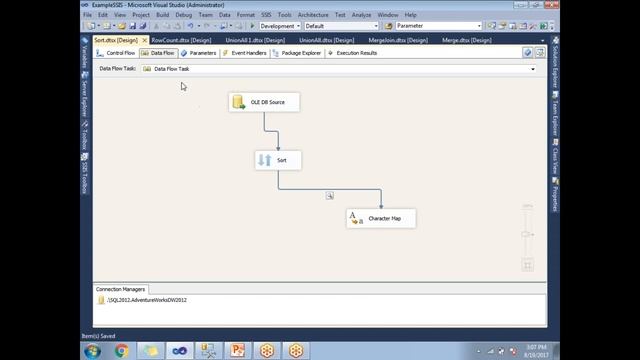The image size is (640, 360).
Task: Open the File menu
Action: (87, 15)
